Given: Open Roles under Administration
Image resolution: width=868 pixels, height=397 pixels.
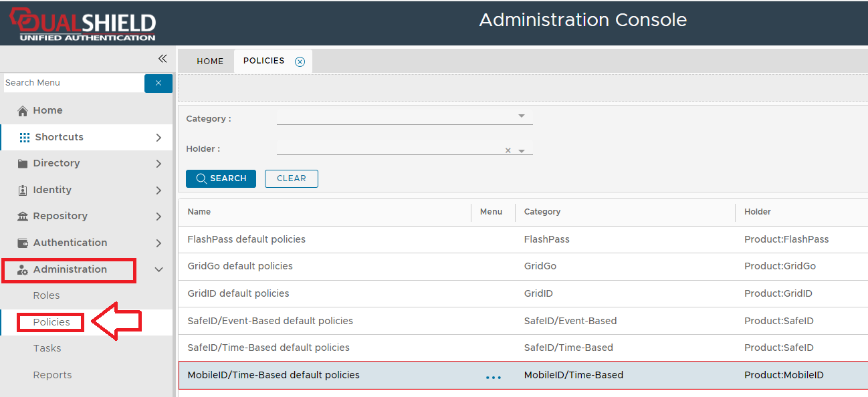Looking at the screenshot, I should [46, 295].
